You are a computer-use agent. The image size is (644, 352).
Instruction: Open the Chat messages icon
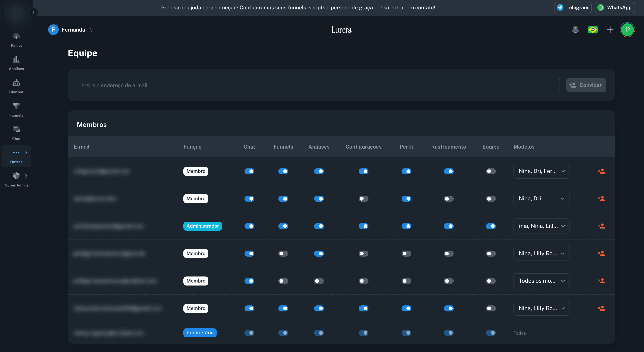(x=16, y=129)
